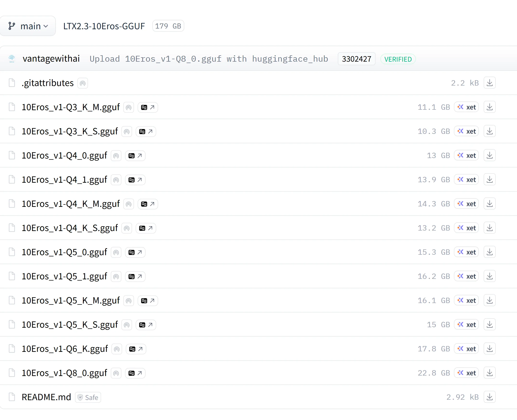Open 10Eros_v1-Q4_1.gguf file

click(64, 180)
